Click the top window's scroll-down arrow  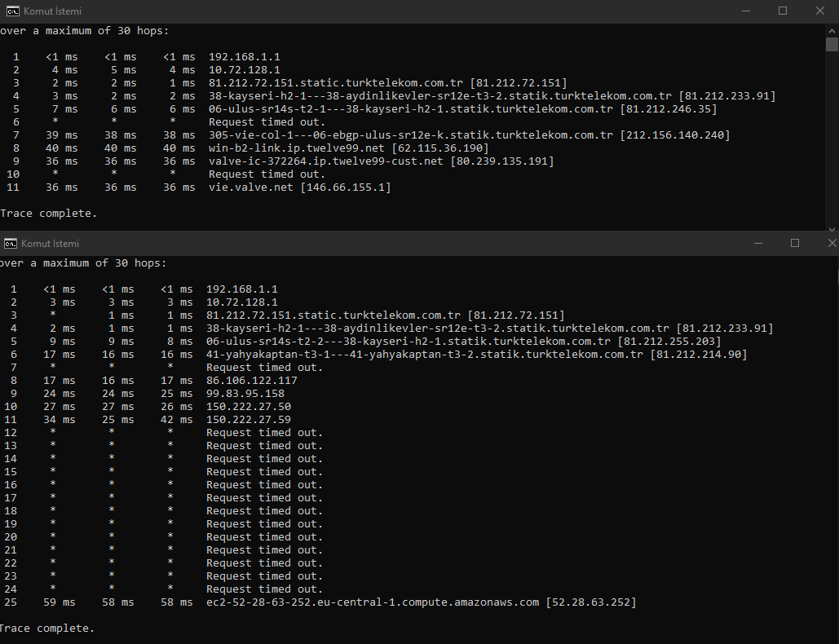coord(832,229)
